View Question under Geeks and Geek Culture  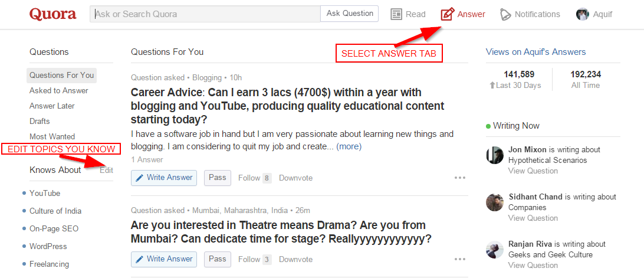click(x=533, y=265)
